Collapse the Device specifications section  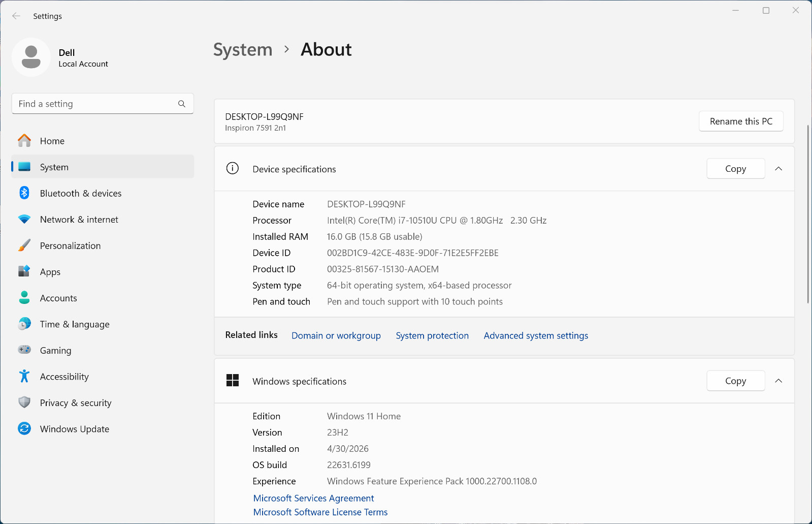778,169
